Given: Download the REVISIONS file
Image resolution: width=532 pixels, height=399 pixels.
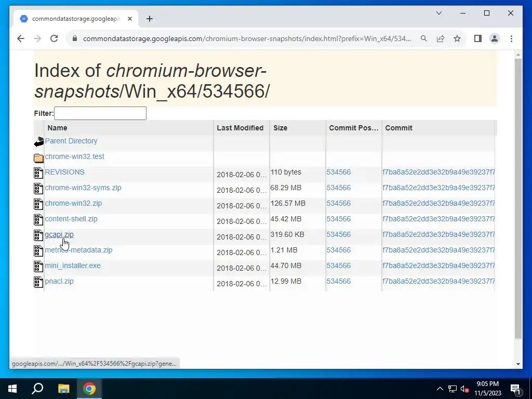Looking at the screenshot, I should point(64,172).
